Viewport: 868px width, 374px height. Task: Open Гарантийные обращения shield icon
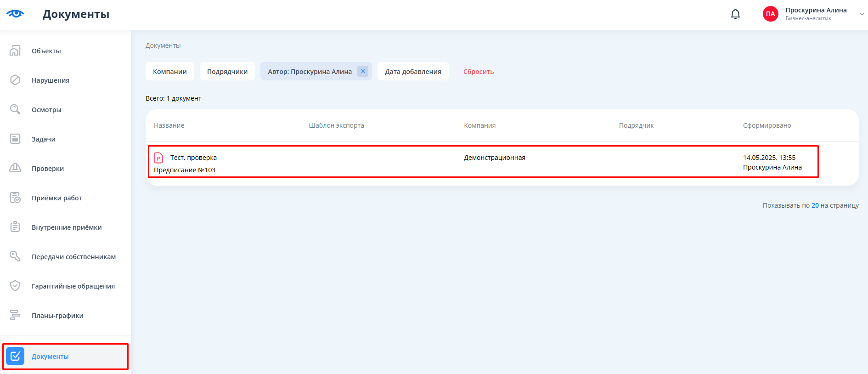tap(15, 286)
